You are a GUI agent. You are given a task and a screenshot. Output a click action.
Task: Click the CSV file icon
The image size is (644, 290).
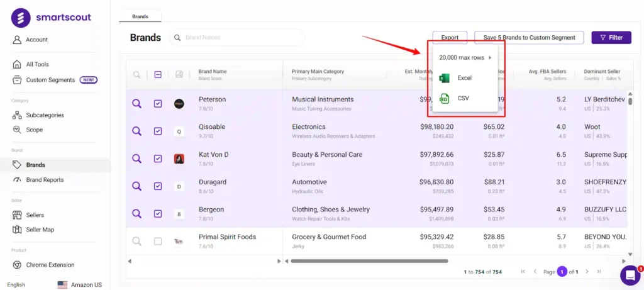tap(445, 98)
